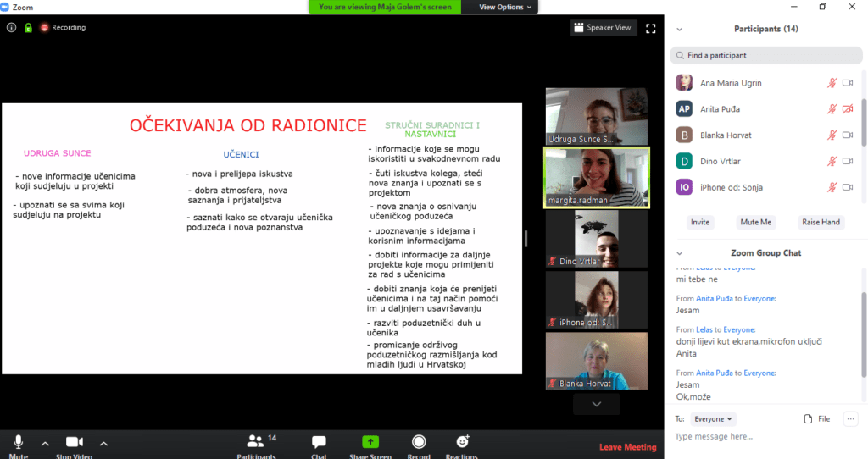Open chat more options ellipsis
Image resolution: width=868 pixels, height=459 pixels.
point(851,419)
